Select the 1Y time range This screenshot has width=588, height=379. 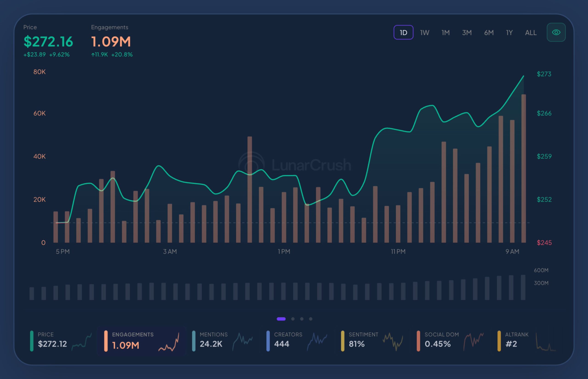[509, 32]
